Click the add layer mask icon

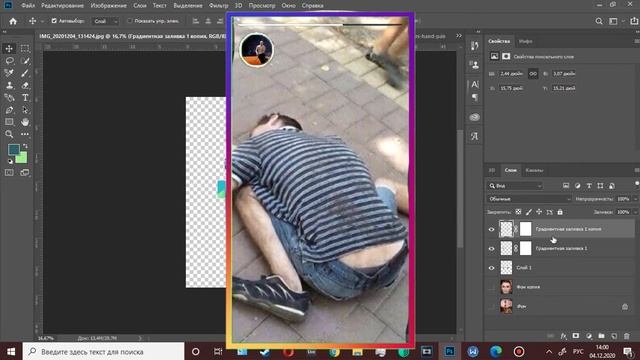tap(576, 336)
